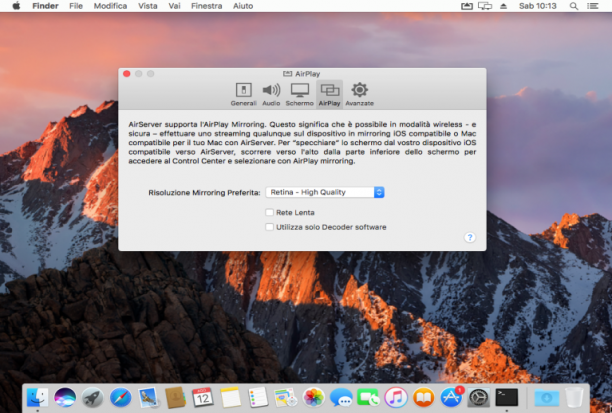
Task: Click the display mirroring menu bar icon
Action: [x=485, y=6]
